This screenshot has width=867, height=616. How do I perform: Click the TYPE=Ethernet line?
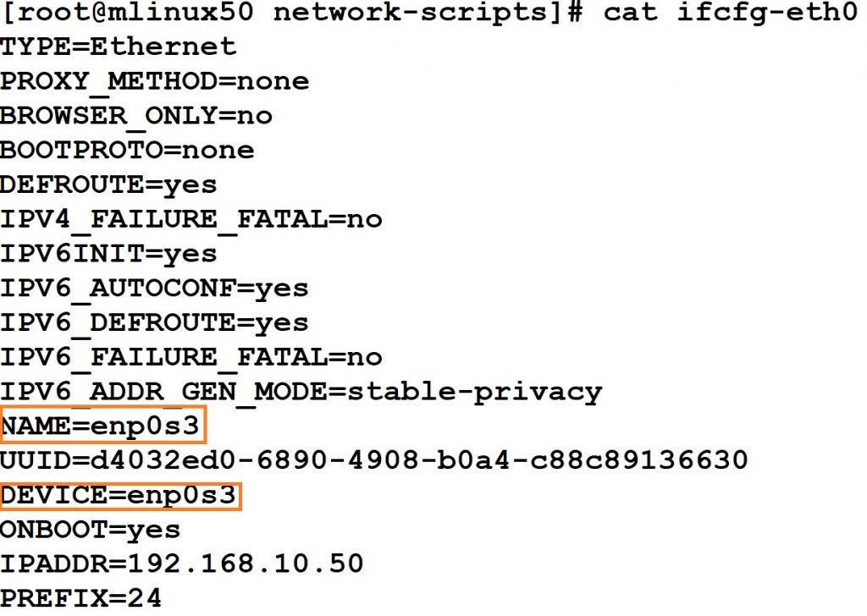pyautogui.click(x=119, y=47)
